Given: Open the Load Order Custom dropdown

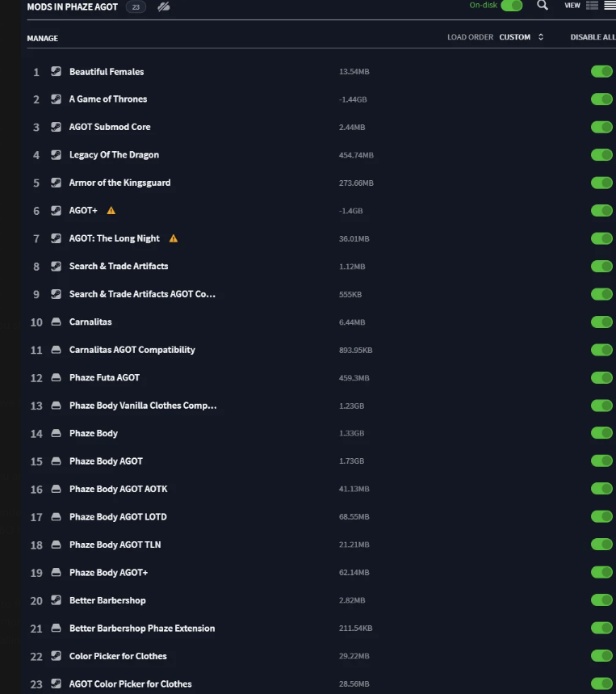Looking at the screenshot, I should (x=515, y=37).
